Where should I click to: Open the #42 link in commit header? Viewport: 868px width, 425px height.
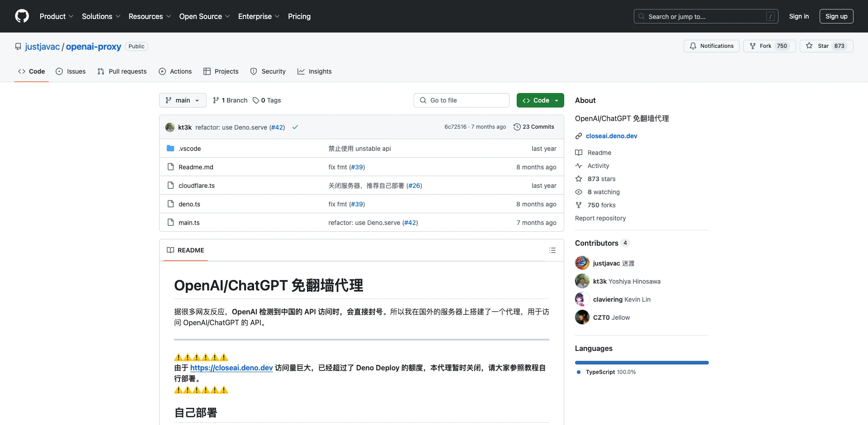tap(277, 127)
